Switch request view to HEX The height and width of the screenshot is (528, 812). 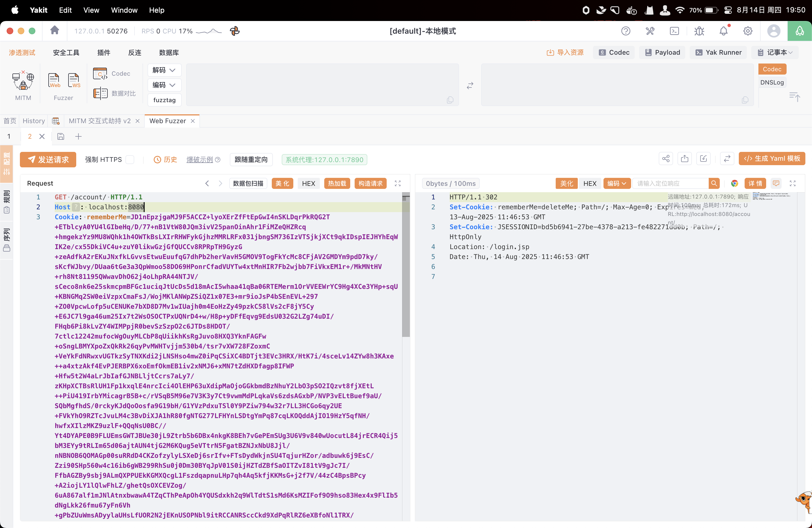point(308,183)
